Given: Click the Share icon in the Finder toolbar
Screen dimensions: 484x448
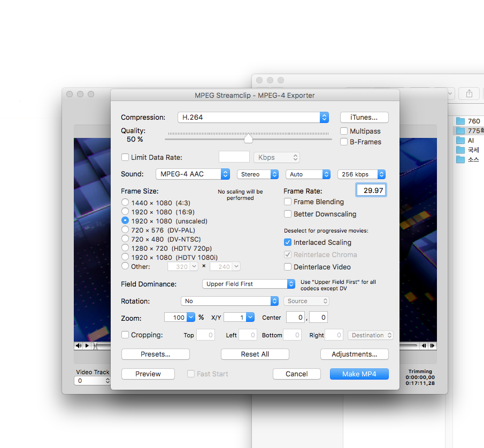Looking at the screenshot, I should pyautogui.click(x=469, y=93).
